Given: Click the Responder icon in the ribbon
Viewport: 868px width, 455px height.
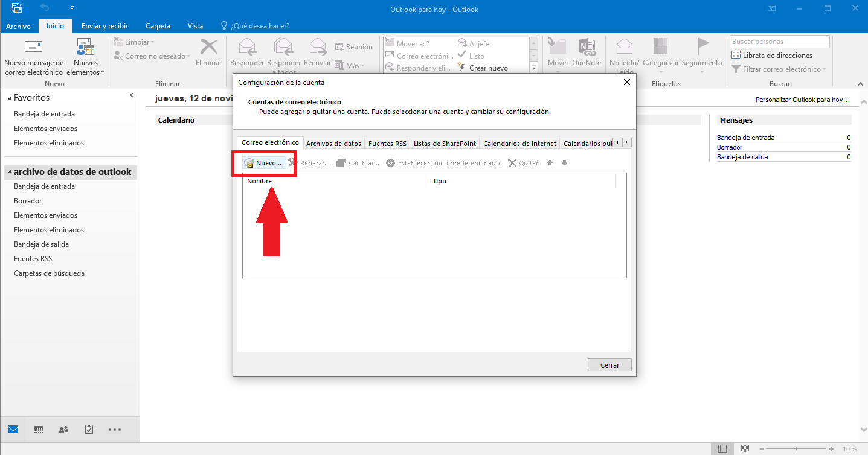Looking at the screenshot, I should (247, 47).
